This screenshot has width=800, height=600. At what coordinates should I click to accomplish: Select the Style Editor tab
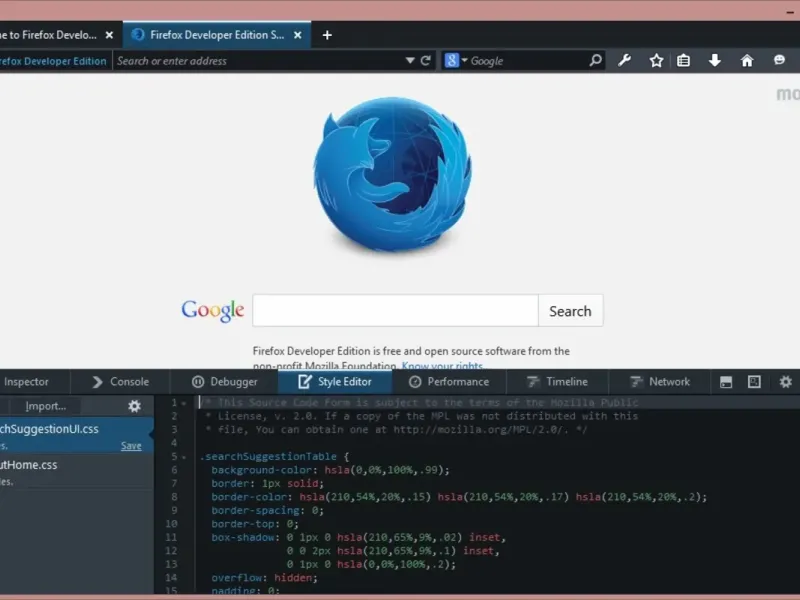(x=335, y=382)
